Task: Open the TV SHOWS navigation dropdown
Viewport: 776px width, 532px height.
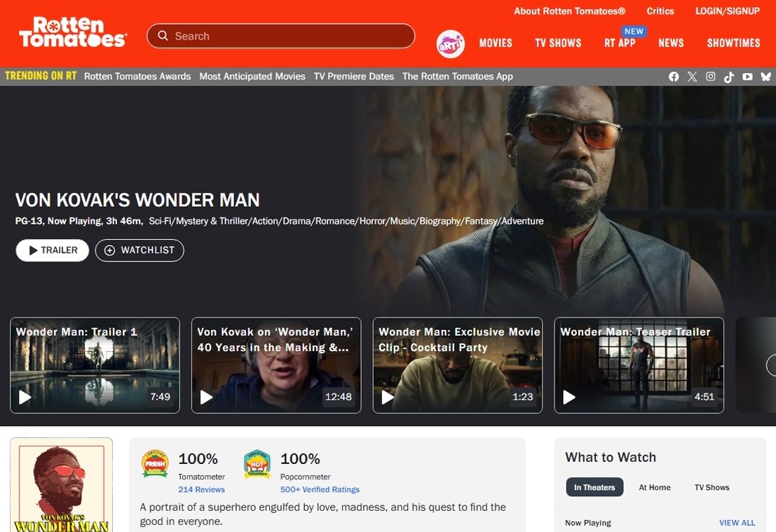Action: [x=558, y=43]
